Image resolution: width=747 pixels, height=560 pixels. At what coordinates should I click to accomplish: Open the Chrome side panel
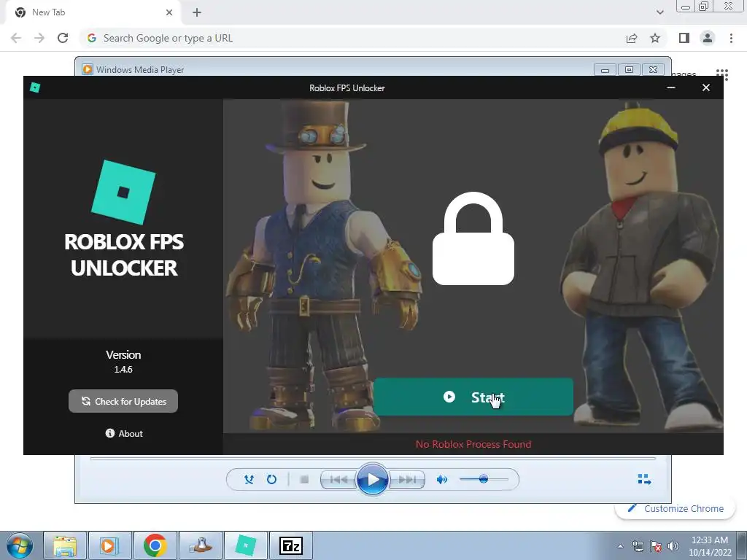pyautogui.click(x=684, y=38)
